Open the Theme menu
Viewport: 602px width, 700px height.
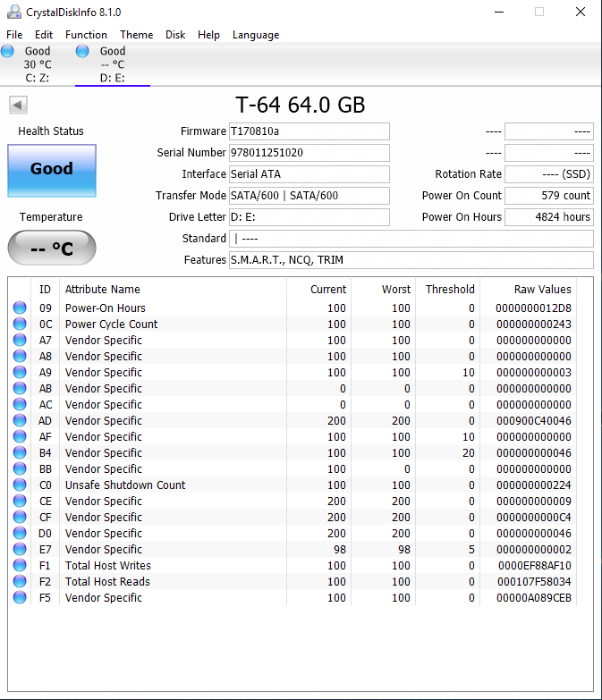point(136,35)
